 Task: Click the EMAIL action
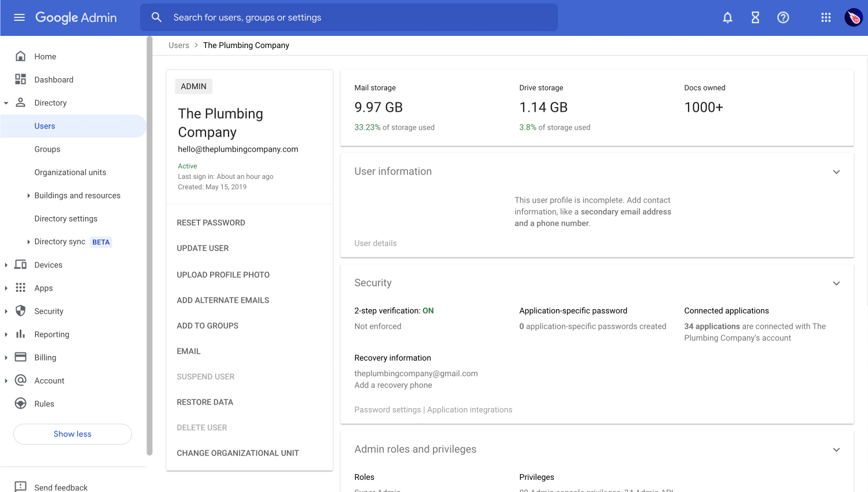point(189,351)
